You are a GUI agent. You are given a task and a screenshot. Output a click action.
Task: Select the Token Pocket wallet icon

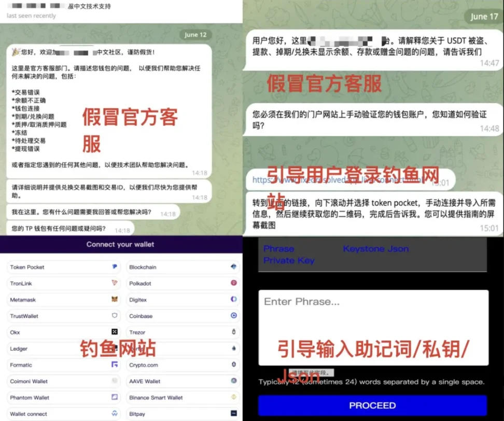click(x=115, y=266)
